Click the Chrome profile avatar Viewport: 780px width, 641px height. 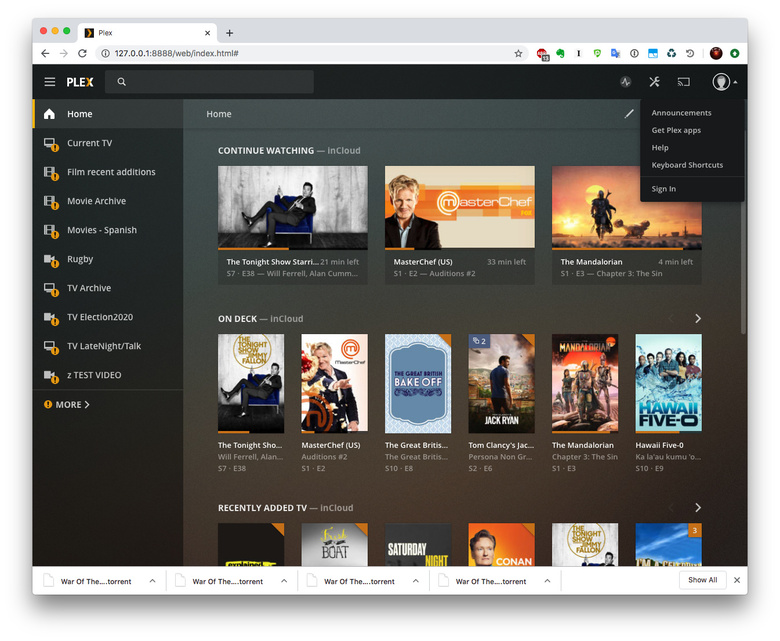click(716, 53)
